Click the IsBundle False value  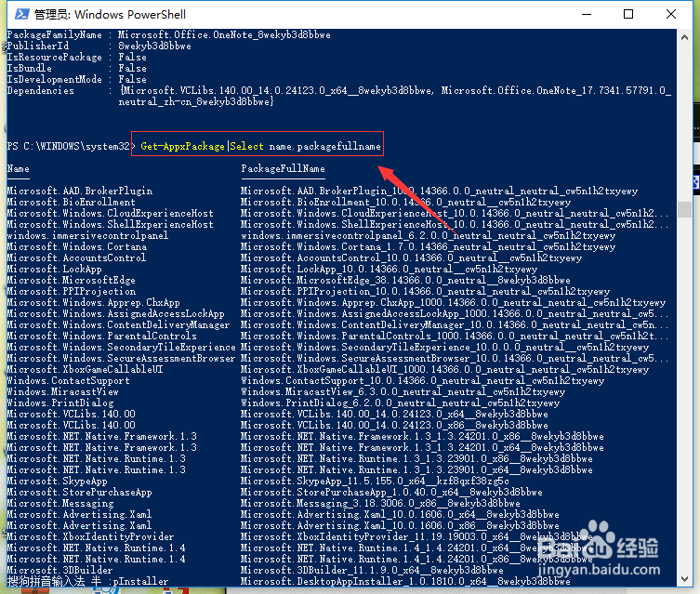tap(133, 68)
